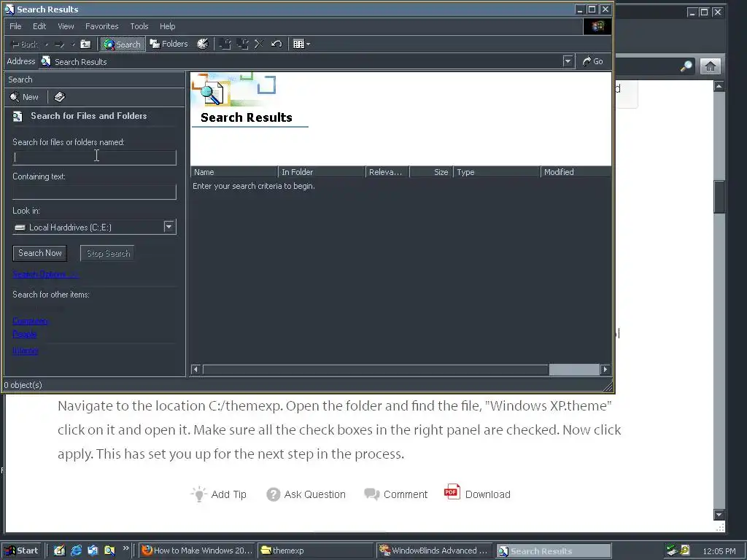This screenshot has height=560, width=747.
Task: Click the Containing text field
Action: click(94, 192)
